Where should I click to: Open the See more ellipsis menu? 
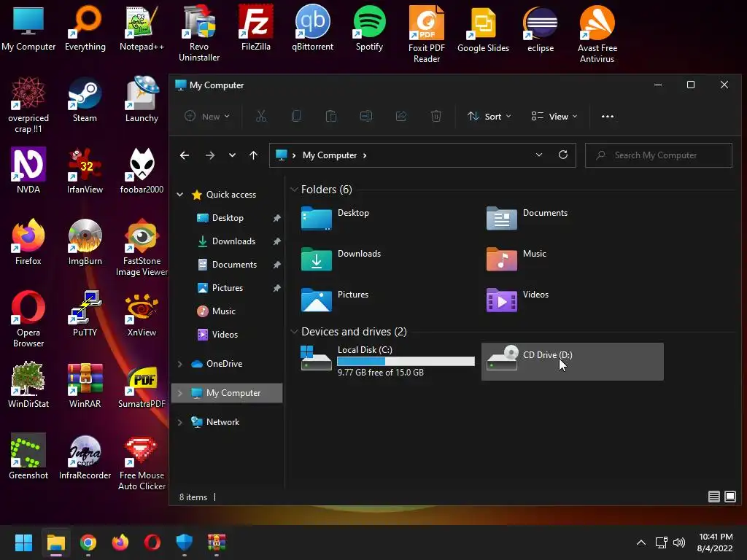point(608,116)
